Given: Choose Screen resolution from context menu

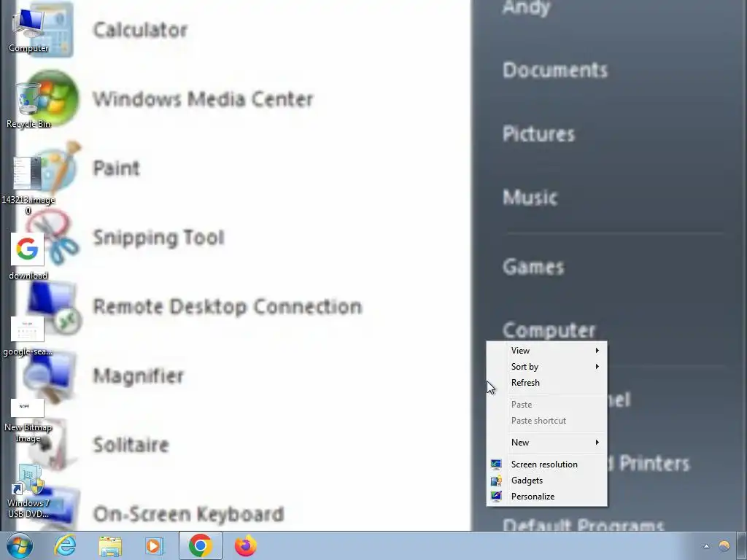Looking at the screenshot, I should (x=547, y=464).
